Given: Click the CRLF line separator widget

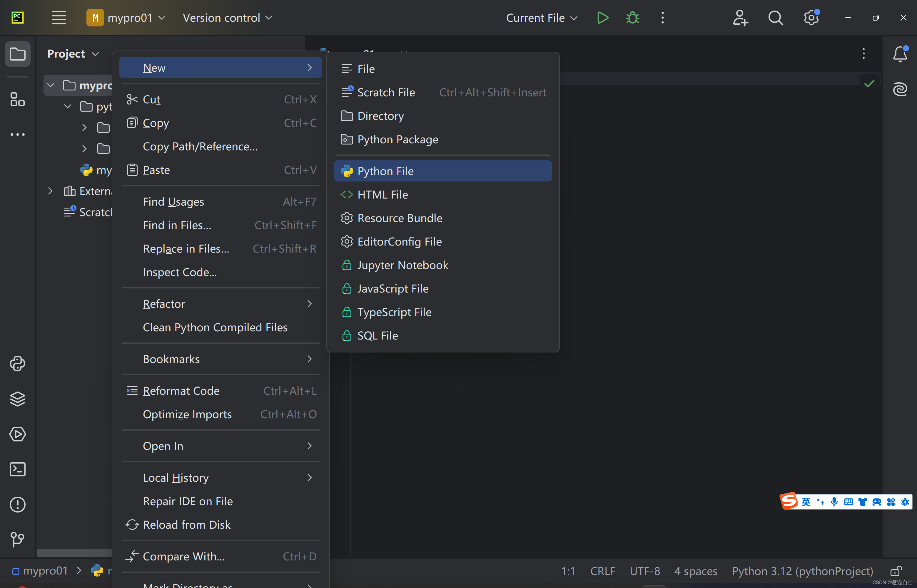Looking at the screenshot, I should pyautogui.click(x=602, y=571).
